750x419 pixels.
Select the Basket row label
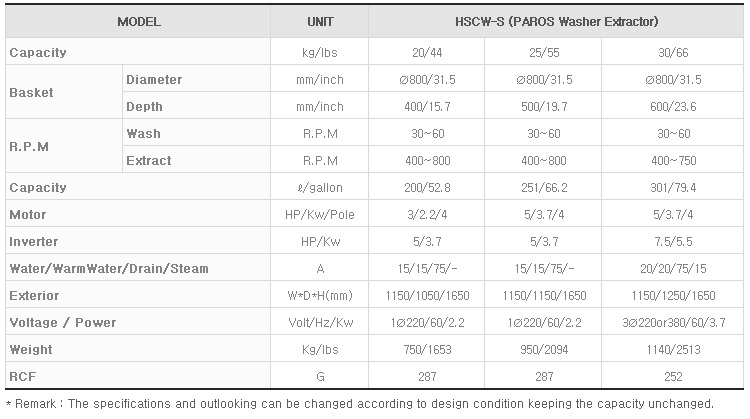[32, 93]
